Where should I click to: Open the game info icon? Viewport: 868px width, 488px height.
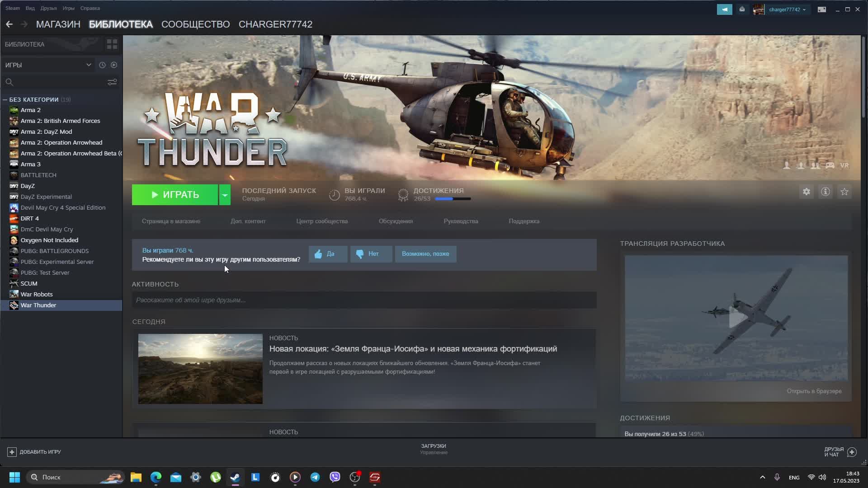click(x=826, y=192)
